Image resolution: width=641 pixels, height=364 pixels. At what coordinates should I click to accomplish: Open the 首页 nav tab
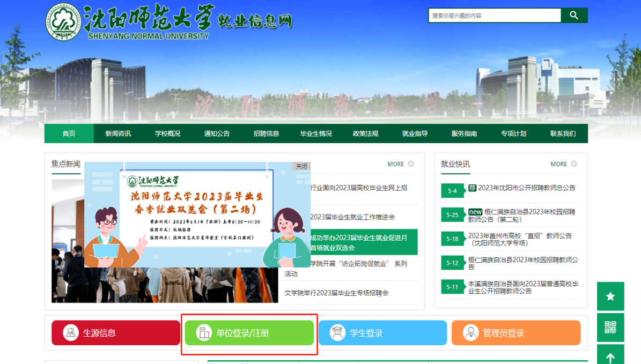point(69,133)
